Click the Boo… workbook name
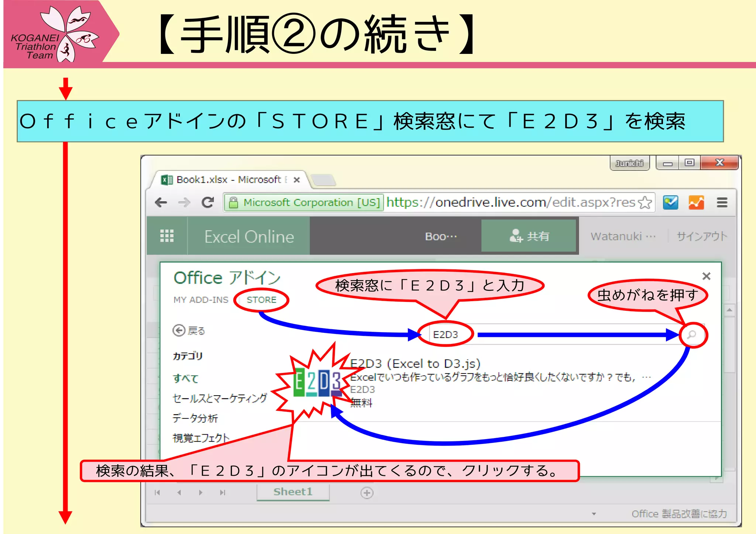Viewport: 756px width, 534px height. pyautogui.click(x=441, y=236)
